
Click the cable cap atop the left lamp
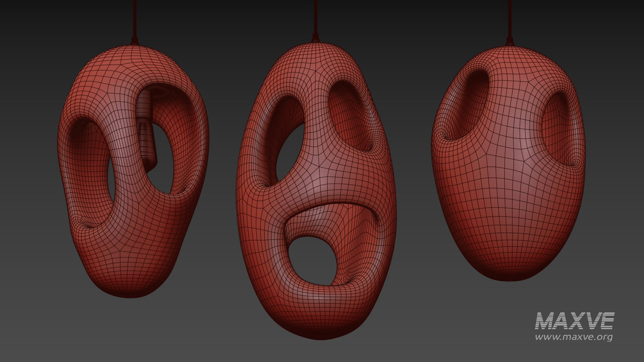[135, 41]
